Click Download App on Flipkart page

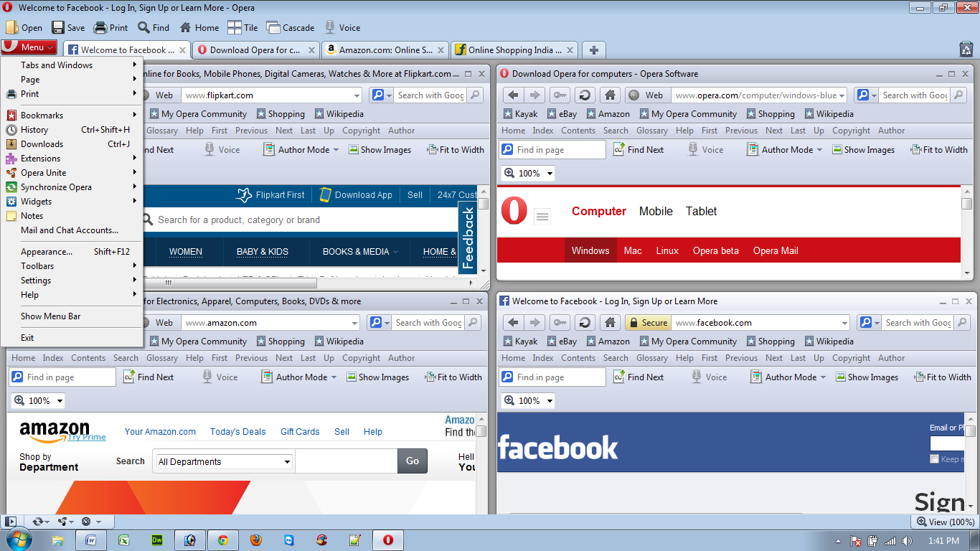point(355,194)
